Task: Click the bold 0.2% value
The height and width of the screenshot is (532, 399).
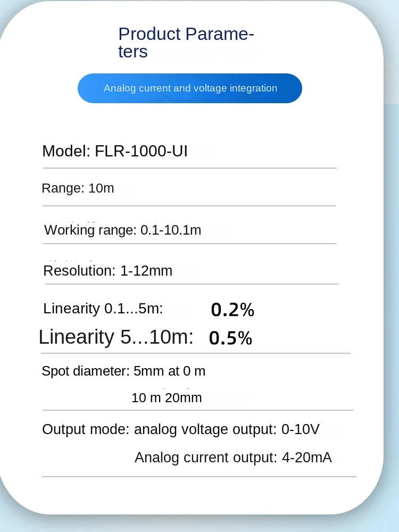Action: [x=232, y=310]
